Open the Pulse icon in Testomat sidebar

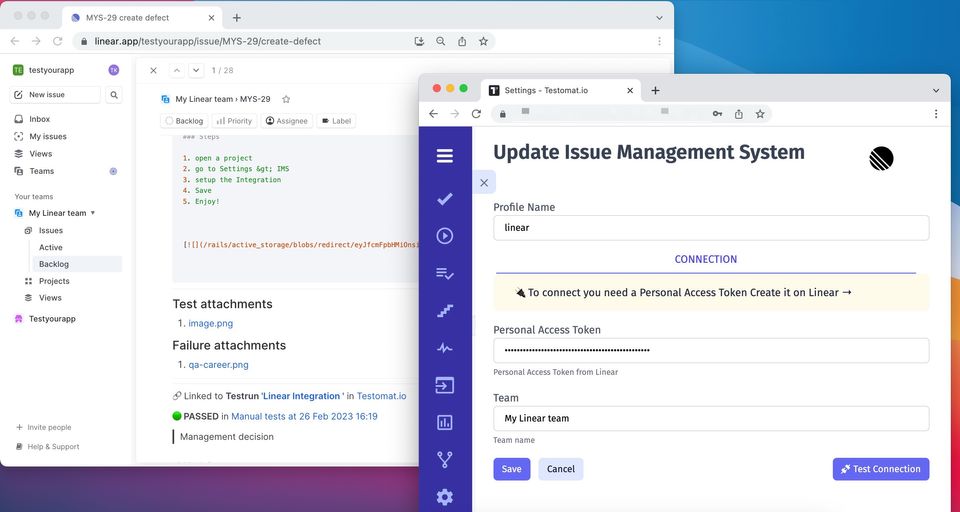point(444,348)
